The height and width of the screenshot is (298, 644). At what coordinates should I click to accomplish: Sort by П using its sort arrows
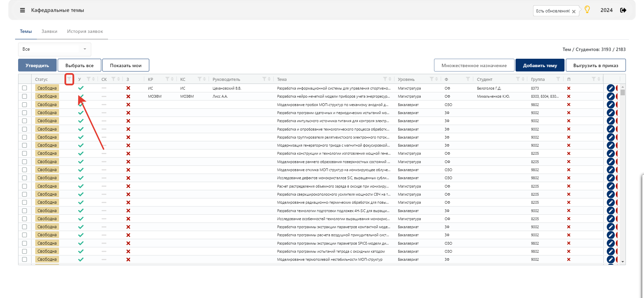click(x=598, y=79)
